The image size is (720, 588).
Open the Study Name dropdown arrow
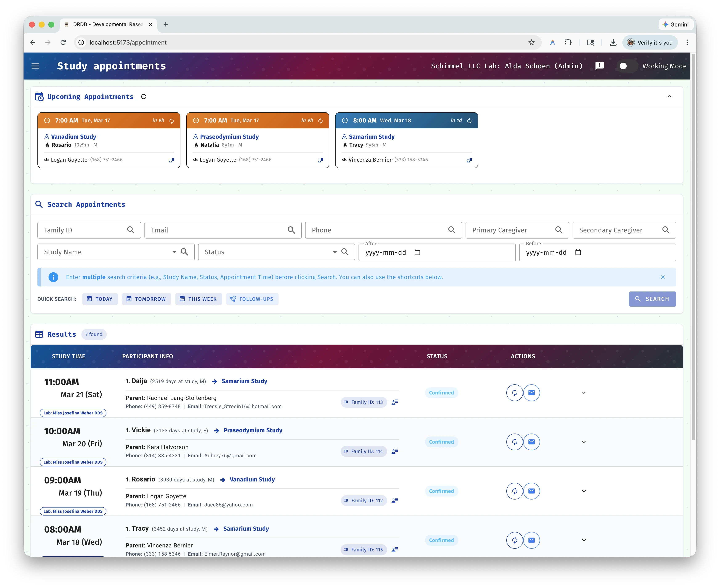(x=174, y=252)
